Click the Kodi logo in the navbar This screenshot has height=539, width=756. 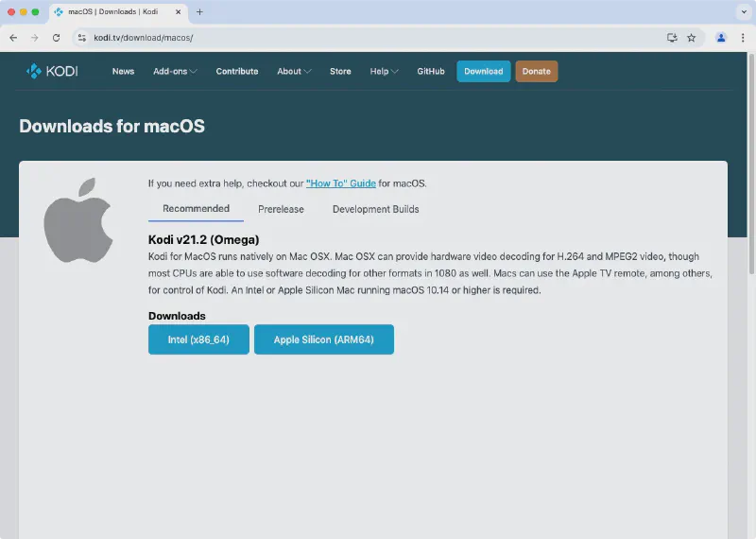[52, 71]
